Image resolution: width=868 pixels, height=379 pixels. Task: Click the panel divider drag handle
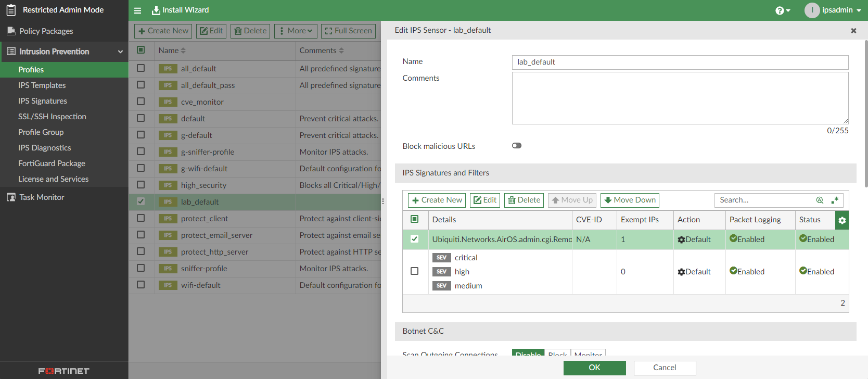pos(383,200)
